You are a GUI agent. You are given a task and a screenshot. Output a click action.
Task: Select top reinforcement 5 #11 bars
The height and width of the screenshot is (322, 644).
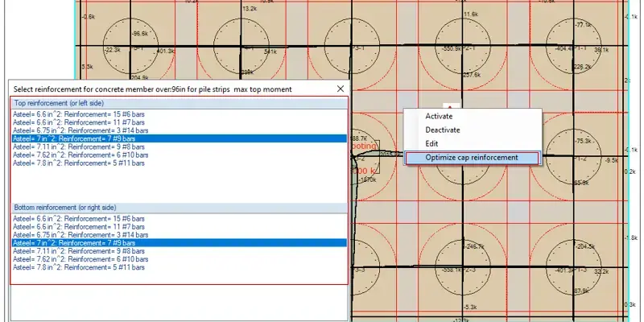(x=179, y=163)
